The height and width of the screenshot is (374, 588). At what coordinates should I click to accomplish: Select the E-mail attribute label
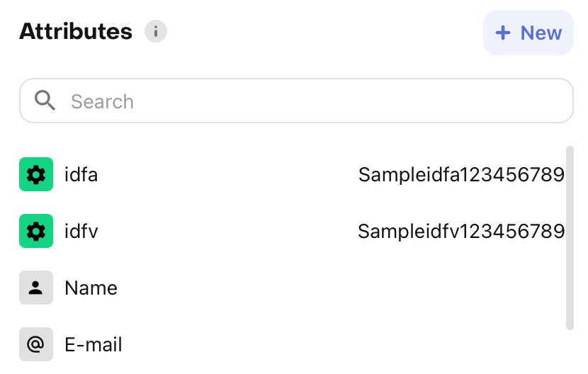[x=94, y=345]
